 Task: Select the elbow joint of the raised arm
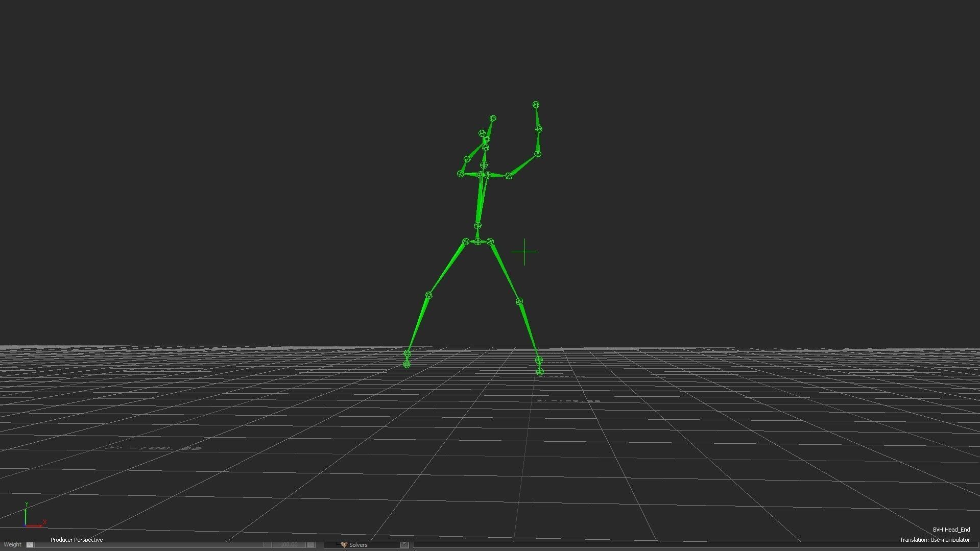pyautogui.click(x=537, y=154)
